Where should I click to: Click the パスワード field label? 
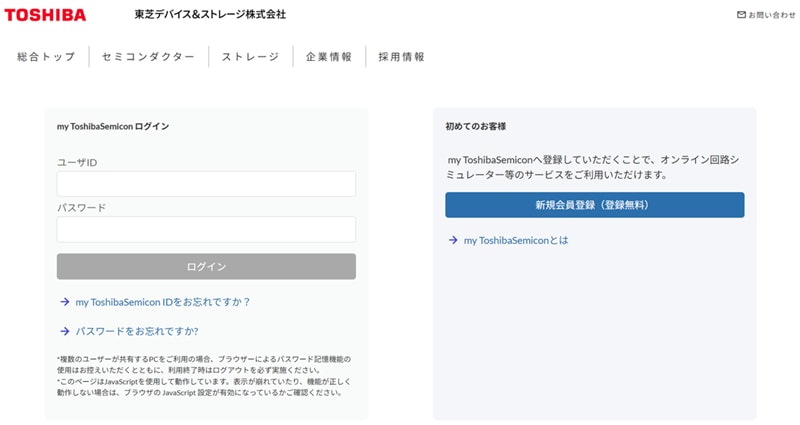coord(82,208)
